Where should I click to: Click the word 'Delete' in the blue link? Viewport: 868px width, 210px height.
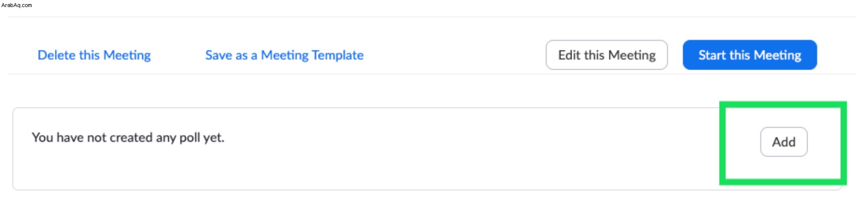click(56, 55)
